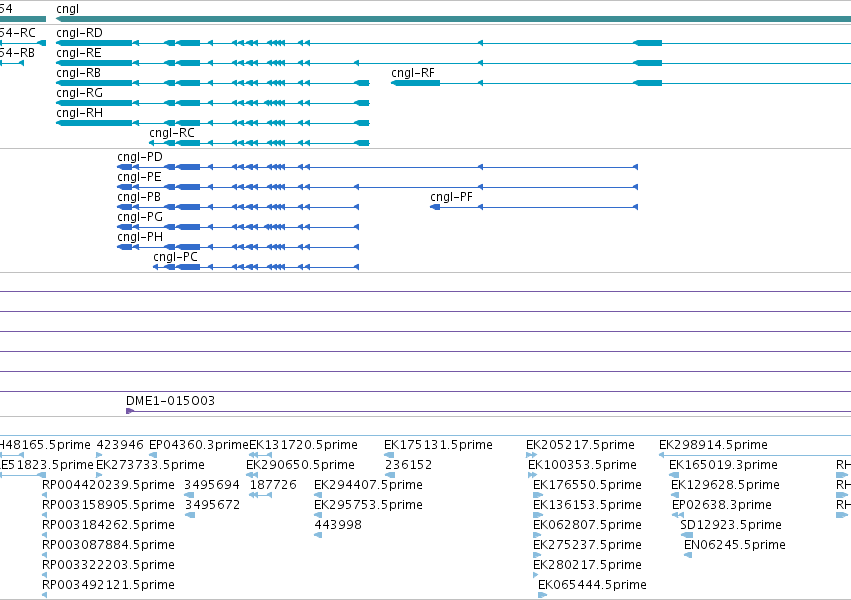This screenshot has height=600, width=851.
Task: Click the glyph under EK136153.5prime
Action: [x=538, y=515]
